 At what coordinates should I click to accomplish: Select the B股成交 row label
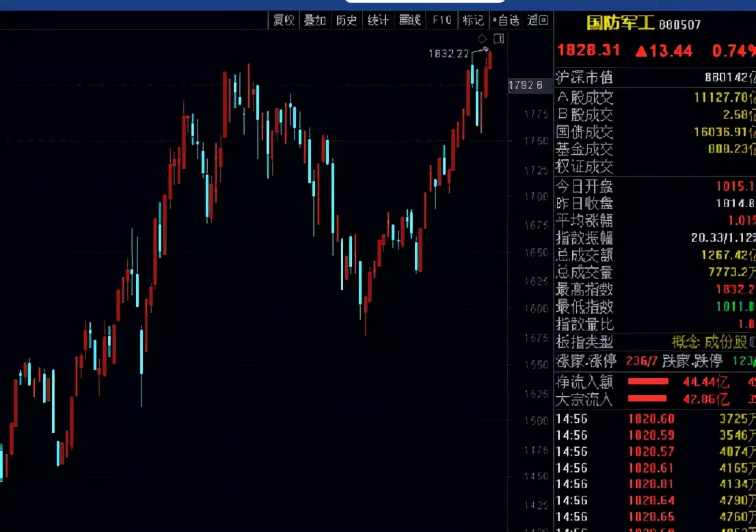[x=584, y=115]
